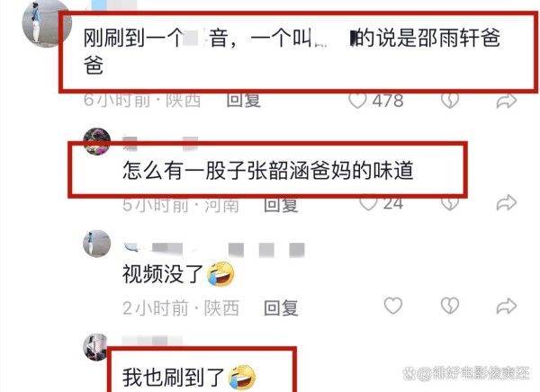Reply to the 6小时前 陕西 comment
Image resolution: width=540 pixels, height=392 pixels.
244,101
